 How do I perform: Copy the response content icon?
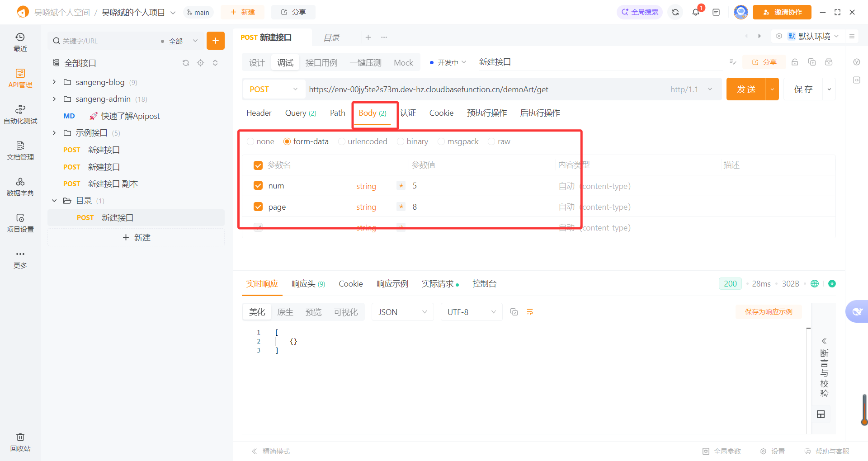click(x=514, y=312)
